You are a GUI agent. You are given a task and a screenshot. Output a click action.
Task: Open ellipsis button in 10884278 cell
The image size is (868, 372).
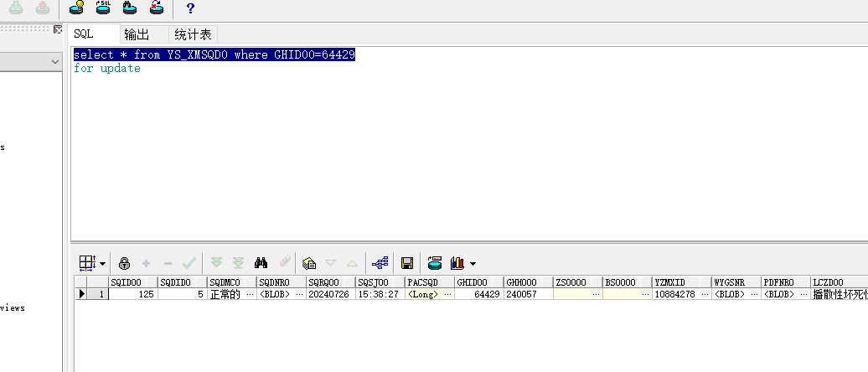(x=706, y=294)
